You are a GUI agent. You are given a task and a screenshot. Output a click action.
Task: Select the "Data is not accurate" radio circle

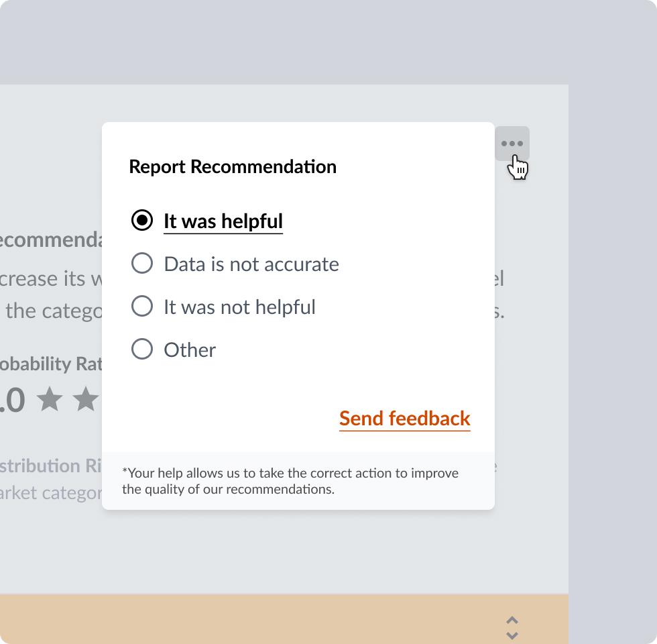(x=142, y=264)
